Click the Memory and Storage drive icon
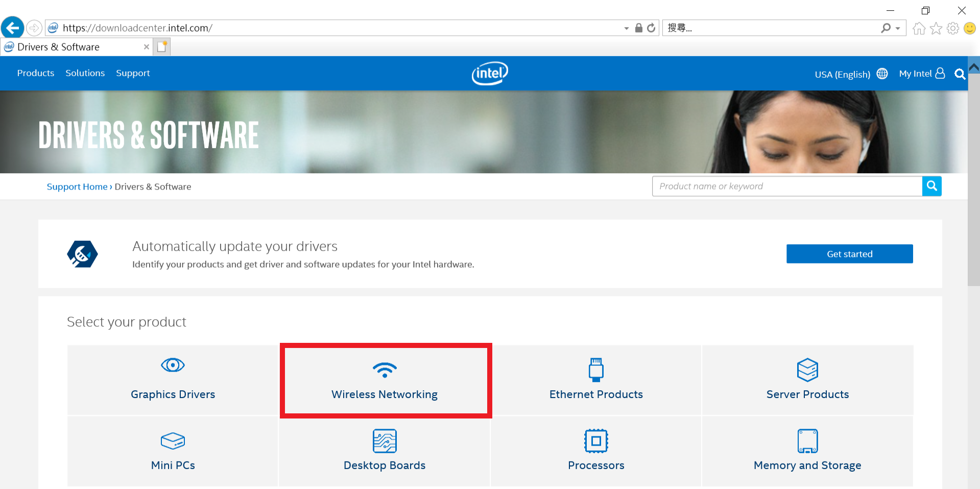The image size is (980, 489). coord(807,441)
